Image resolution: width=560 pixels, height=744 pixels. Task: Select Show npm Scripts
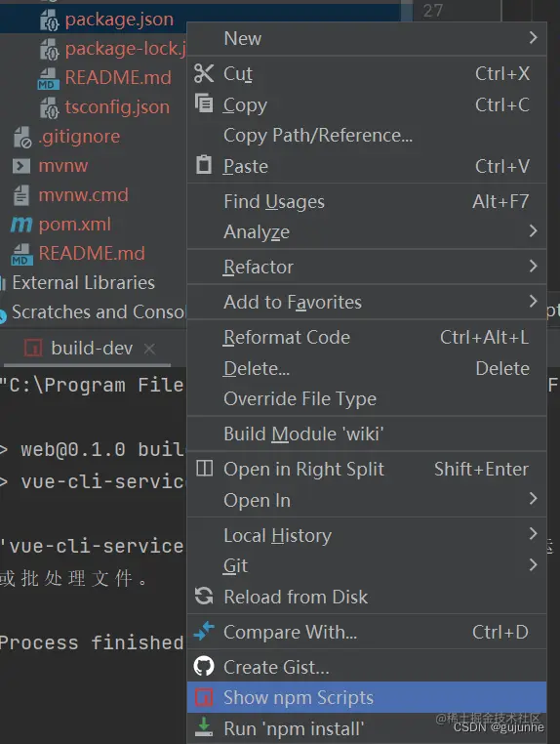[367, 697]
